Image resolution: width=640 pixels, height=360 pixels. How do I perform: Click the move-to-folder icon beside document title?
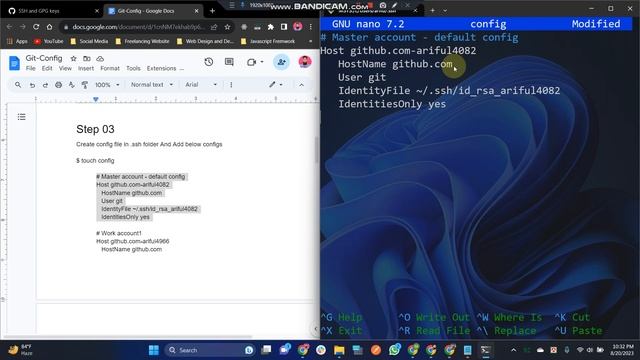(87, 59)
